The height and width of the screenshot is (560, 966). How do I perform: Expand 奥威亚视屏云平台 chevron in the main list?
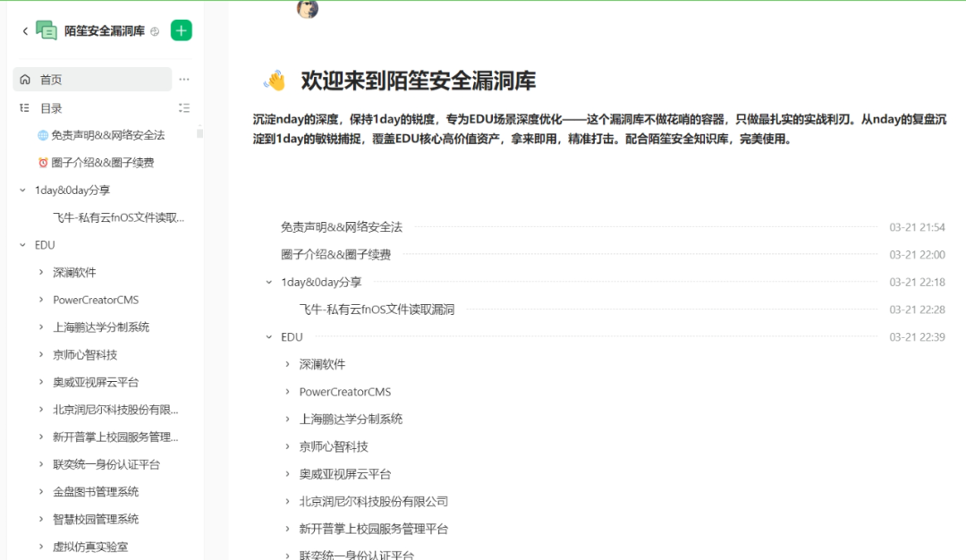[288, 474]
